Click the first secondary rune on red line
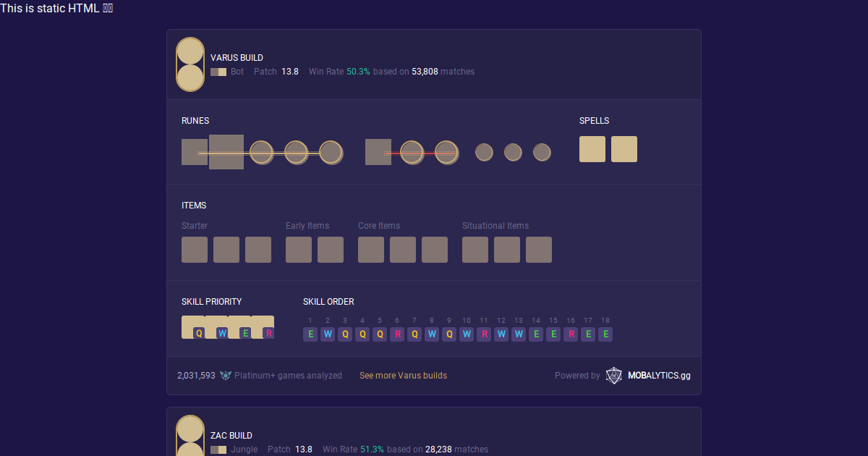 (x=412, y=152)
